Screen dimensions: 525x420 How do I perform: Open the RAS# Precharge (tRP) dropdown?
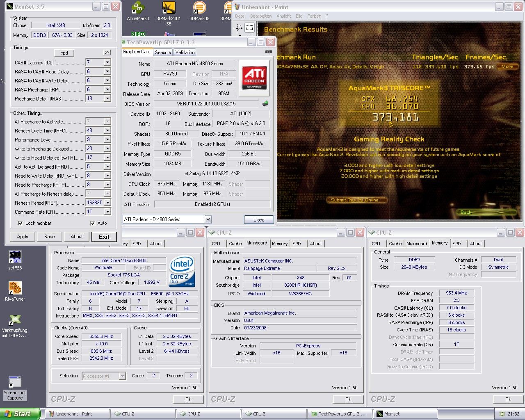(107, 89)
